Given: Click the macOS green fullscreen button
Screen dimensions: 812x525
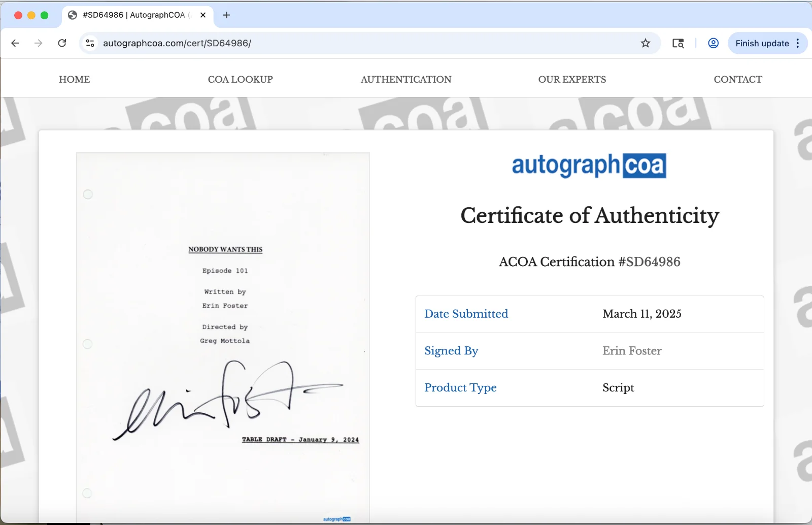Looking at the screenshot, I should [x=44, y=15].
